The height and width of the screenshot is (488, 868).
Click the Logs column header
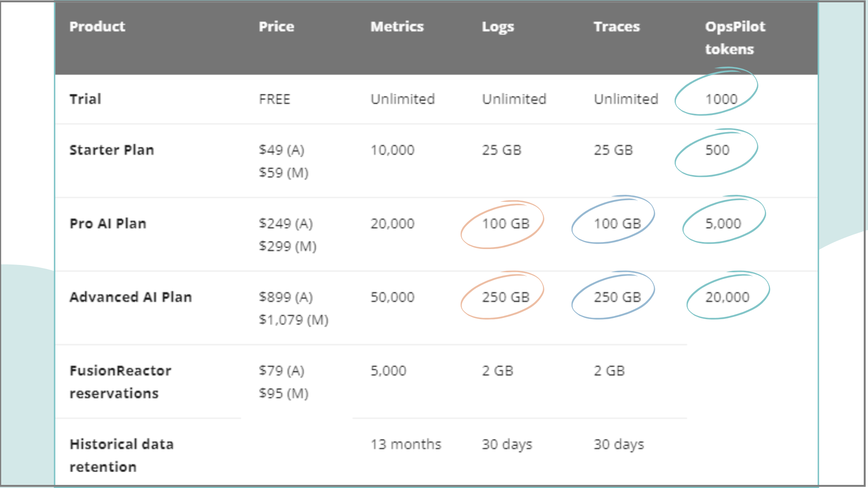tap(498, 27)
